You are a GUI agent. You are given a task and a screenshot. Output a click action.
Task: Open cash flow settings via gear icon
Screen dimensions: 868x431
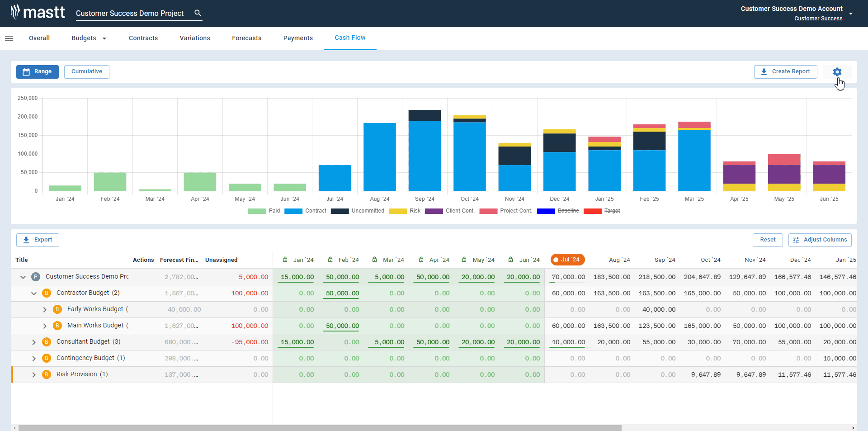(837, 71)
